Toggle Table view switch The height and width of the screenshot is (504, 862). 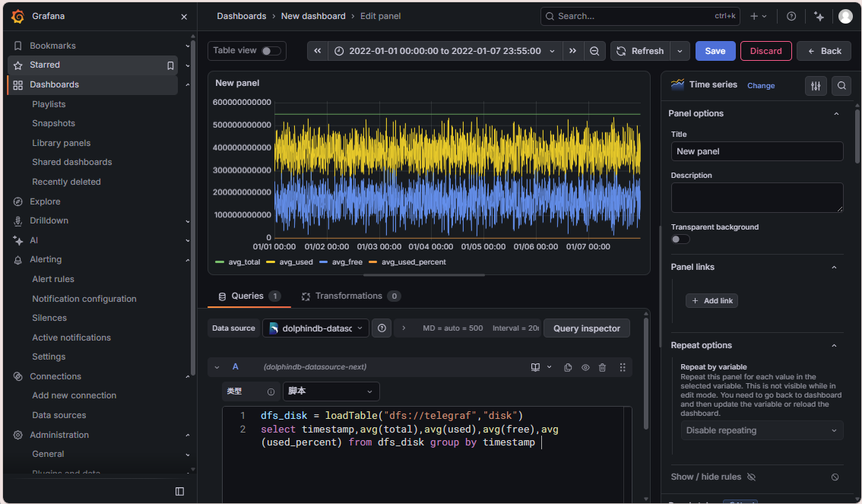[x=271, y=51]
